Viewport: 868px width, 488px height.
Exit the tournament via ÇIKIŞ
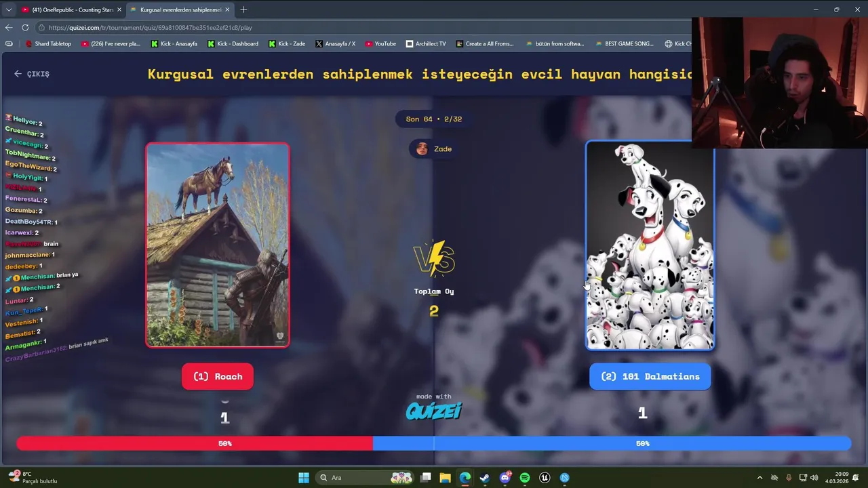point(32,74)
